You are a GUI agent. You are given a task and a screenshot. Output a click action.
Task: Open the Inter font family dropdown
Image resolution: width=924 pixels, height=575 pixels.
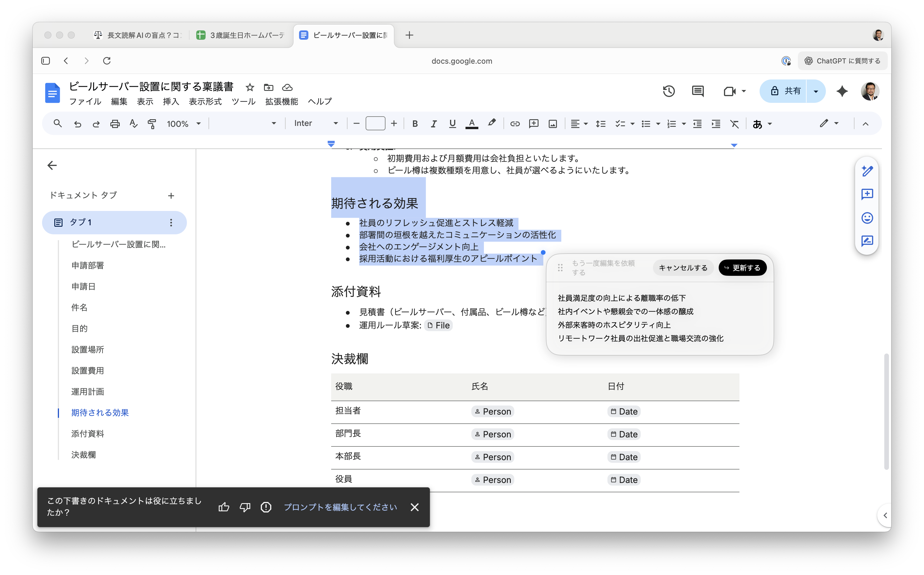point(317,123)
